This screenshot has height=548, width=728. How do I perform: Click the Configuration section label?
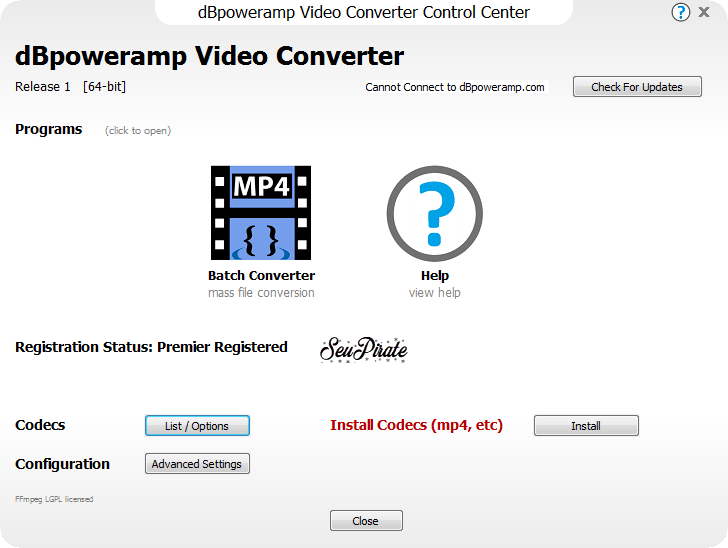click(x=62, y=464)
